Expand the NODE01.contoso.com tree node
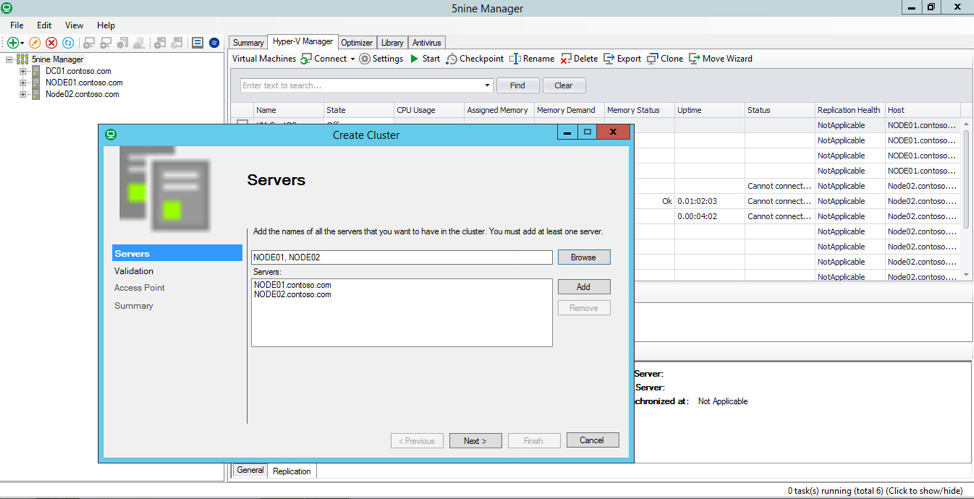This screenshot has width=974, height=499. (x=23, y=83)
